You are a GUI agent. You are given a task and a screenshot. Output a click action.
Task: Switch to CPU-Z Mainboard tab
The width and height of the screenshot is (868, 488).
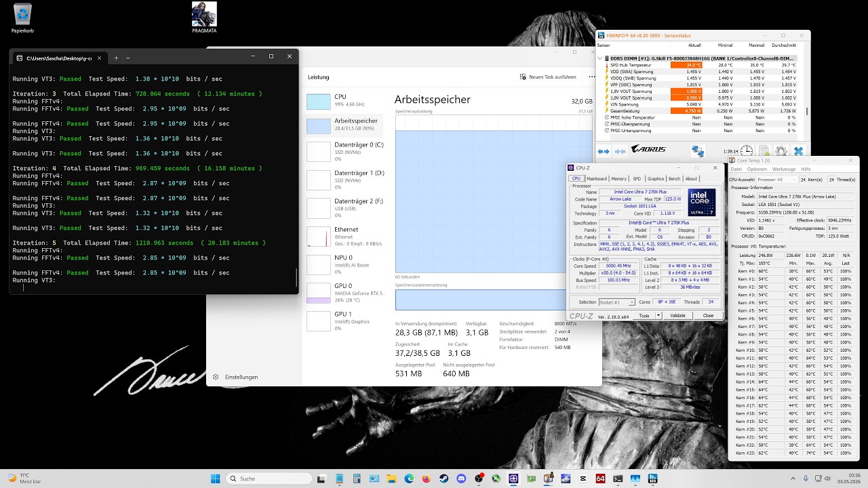pos(597,179)
